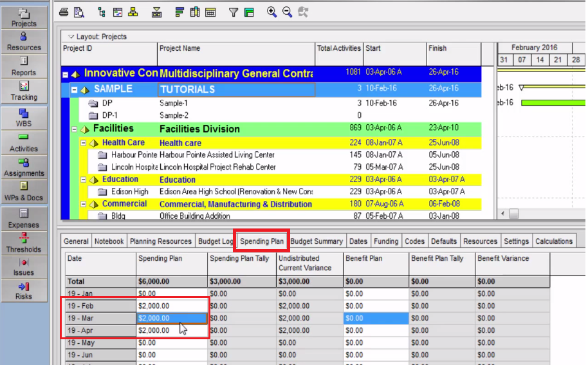This screenshot has height=365, width=588.
Task: Switch to the Defaults tab
Action: [444, 241]
